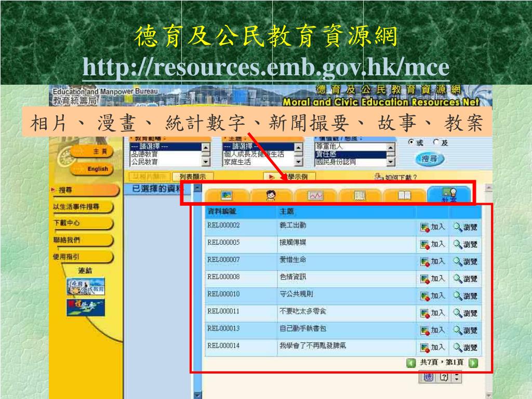The height and width of the screenshot is (399, 532).
Task: Click the toolbar options arrows beside help
Action: tap(457, 377)
